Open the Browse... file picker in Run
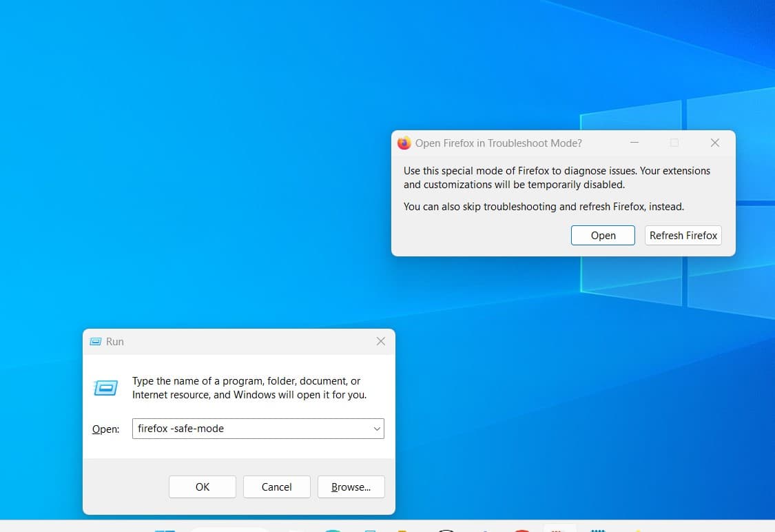 pos(351,487)
